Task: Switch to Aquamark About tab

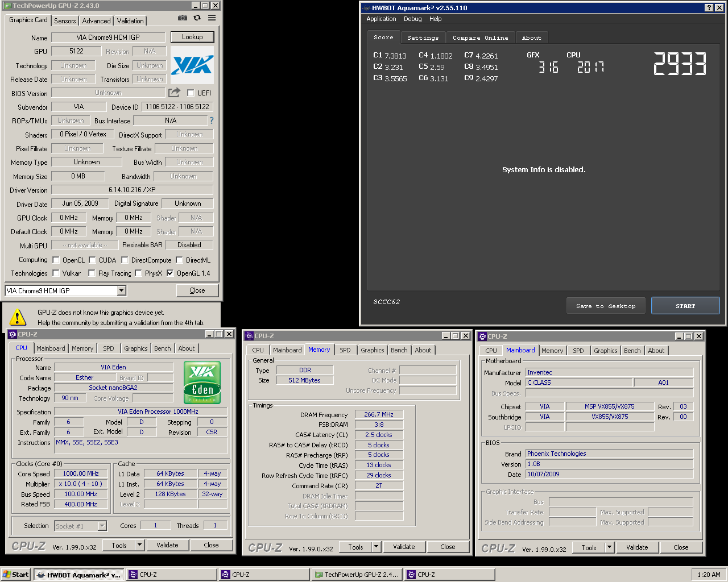Action: point(531,38)
